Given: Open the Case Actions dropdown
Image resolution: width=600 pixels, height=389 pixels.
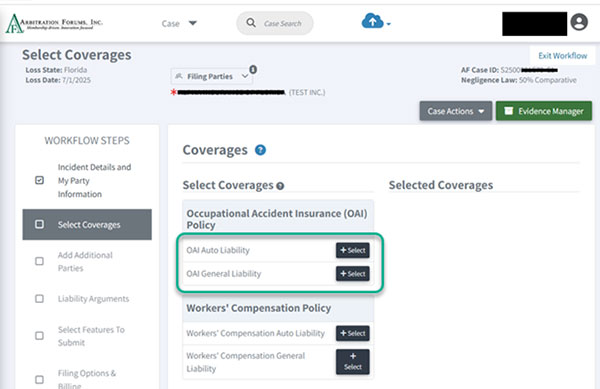Looking at the screenshot, I should tap(455, 111).
